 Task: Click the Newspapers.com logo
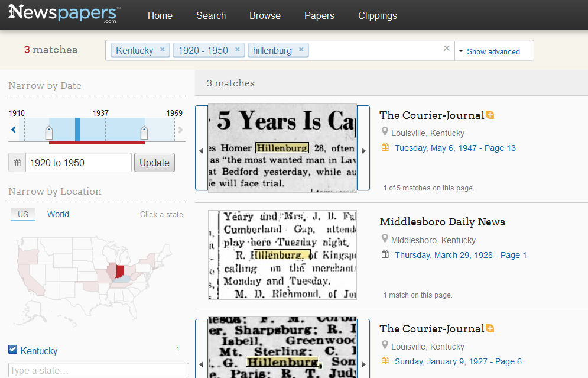pos(64,14)
